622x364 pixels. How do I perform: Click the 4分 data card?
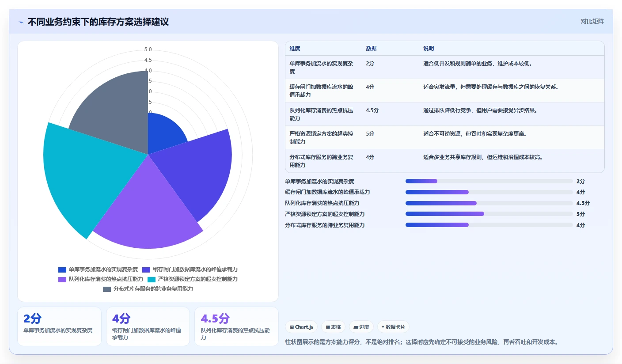(148, 326)
